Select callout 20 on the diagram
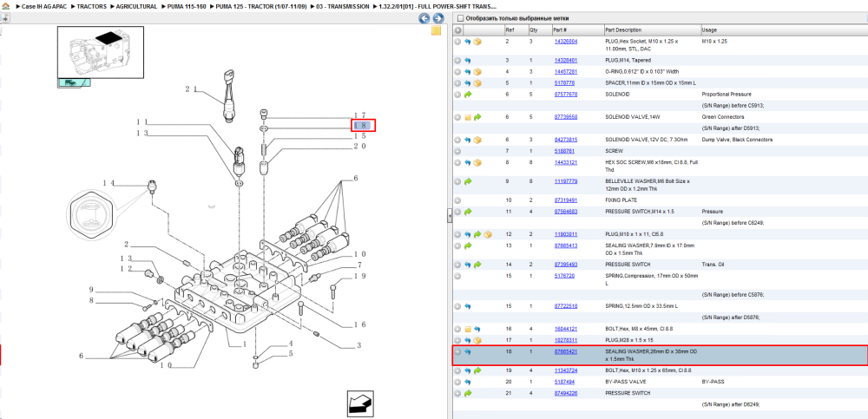This screenshot has height=419, width=868. point(360,147)
